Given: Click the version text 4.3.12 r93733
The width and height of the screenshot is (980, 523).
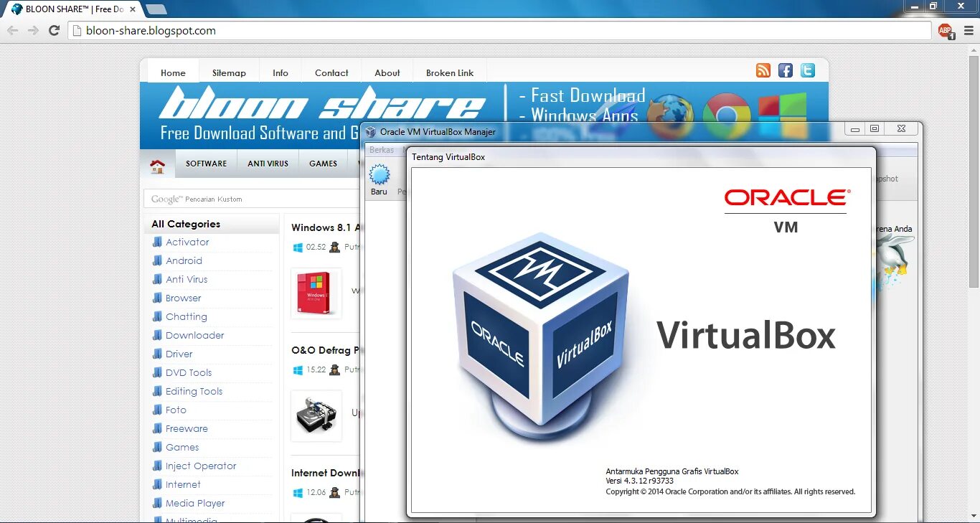Looking at the screenshot, I should click(639, 481).
